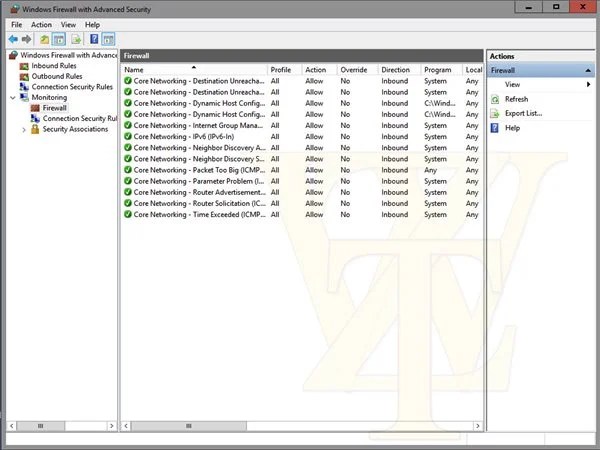This screenshot has width=600, height=450.
Task: Open the View submenu arrow in Actions
Action: [x=589, y=85]
